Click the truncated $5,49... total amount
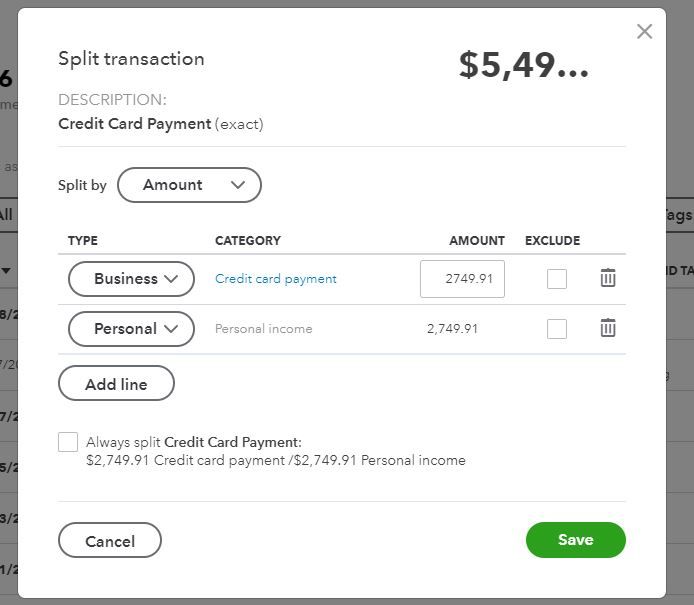Image resolution: width=694 pixels, height=605 pixels. point(524,65)
